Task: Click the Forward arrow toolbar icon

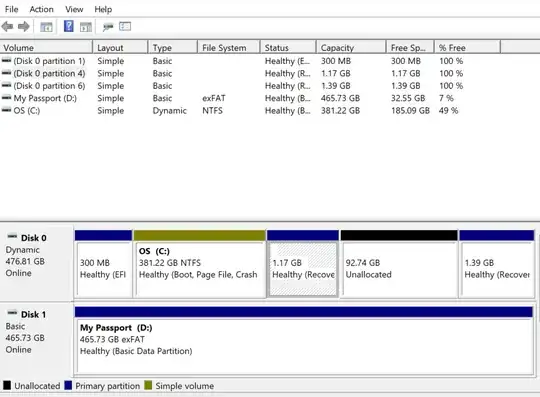Action: coord(23,27)
